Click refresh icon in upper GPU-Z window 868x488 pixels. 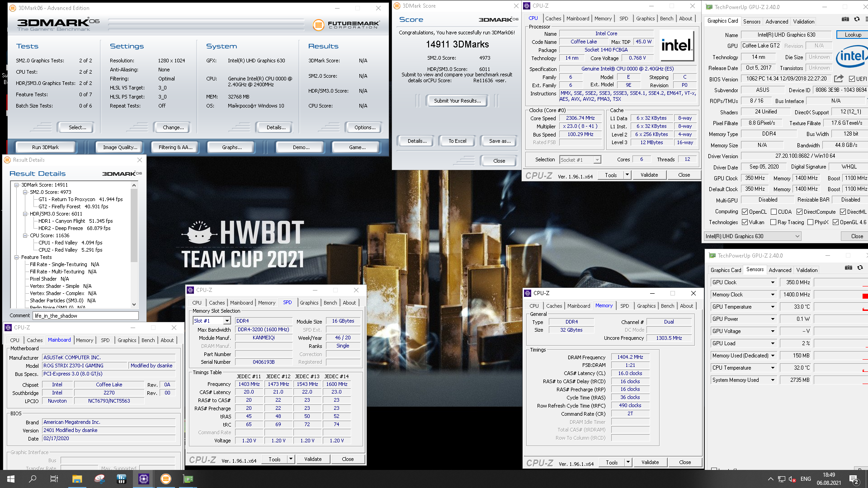coord(857,19)
